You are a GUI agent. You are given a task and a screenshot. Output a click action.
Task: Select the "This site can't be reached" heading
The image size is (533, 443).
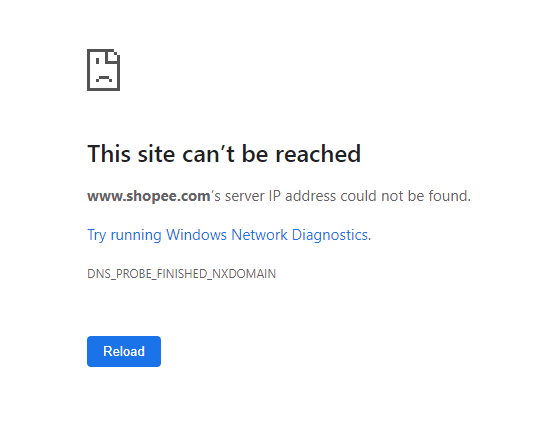224,154
